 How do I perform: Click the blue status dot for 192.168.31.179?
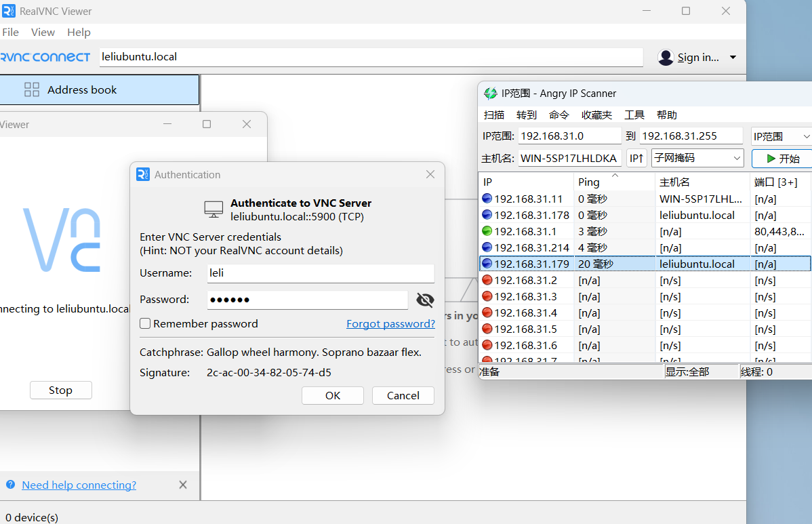[487, 264]
